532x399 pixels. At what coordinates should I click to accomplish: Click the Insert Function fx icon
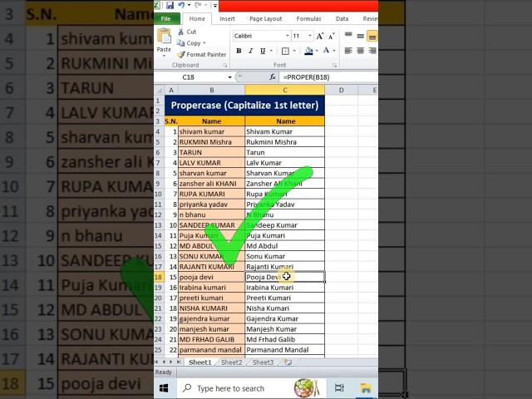273,77
